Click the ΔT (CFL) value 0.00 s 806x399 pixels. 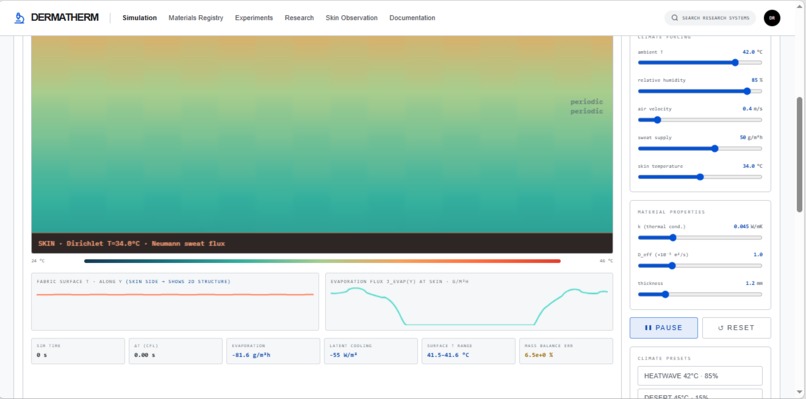(x=143, y=355)
